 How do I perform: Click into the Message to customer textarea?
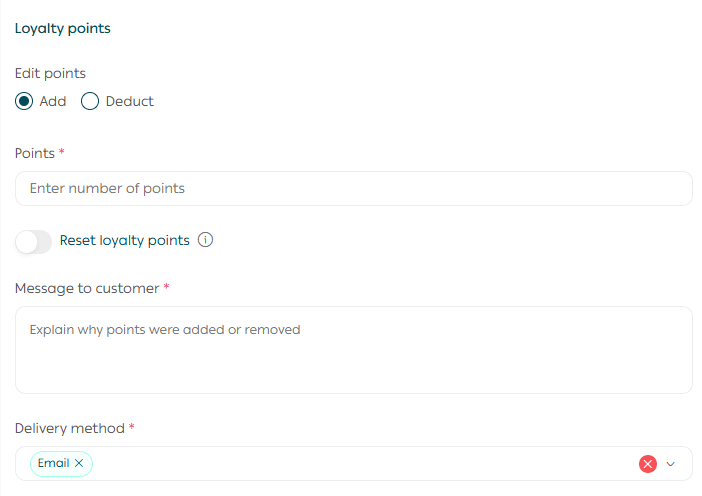pyautogui.click(x=353, y=350)
